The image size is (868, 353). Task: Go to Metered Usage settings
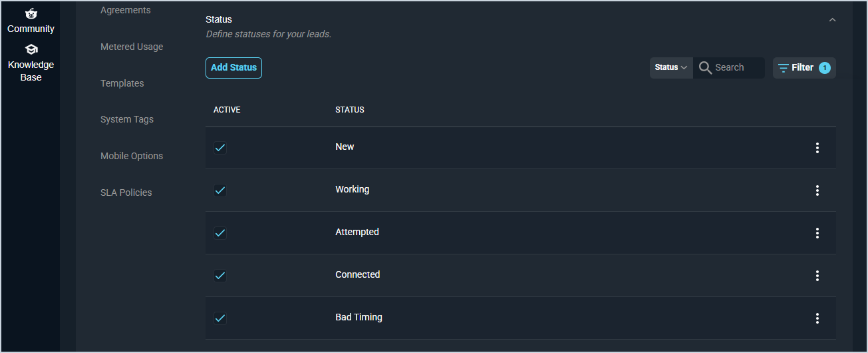click(x=132, y=47)
